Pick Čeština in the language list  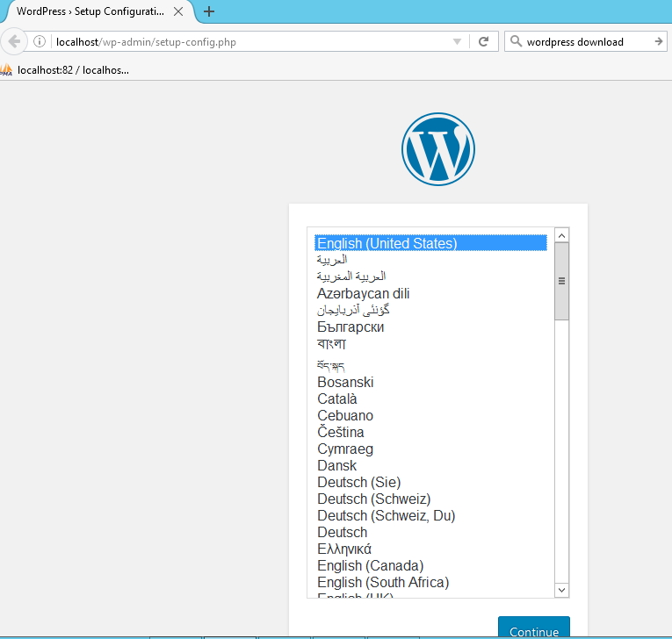[430, 432]
